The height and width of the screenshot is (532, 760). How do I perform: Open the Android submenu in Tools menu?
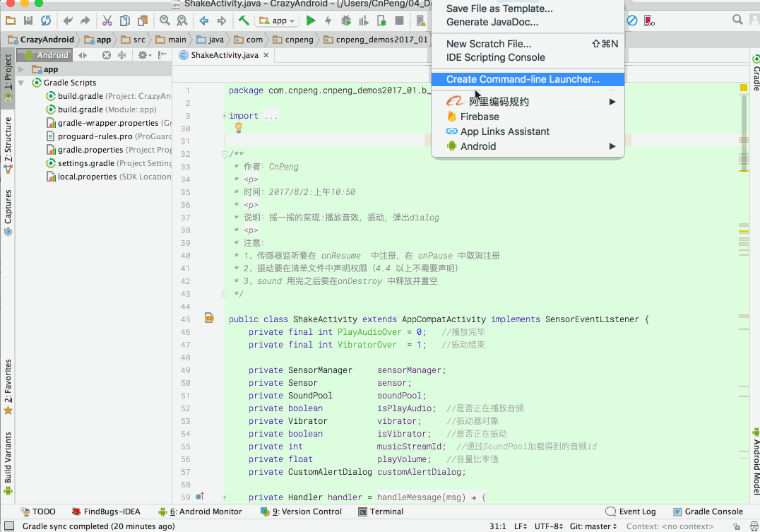(x=528, y=146)
